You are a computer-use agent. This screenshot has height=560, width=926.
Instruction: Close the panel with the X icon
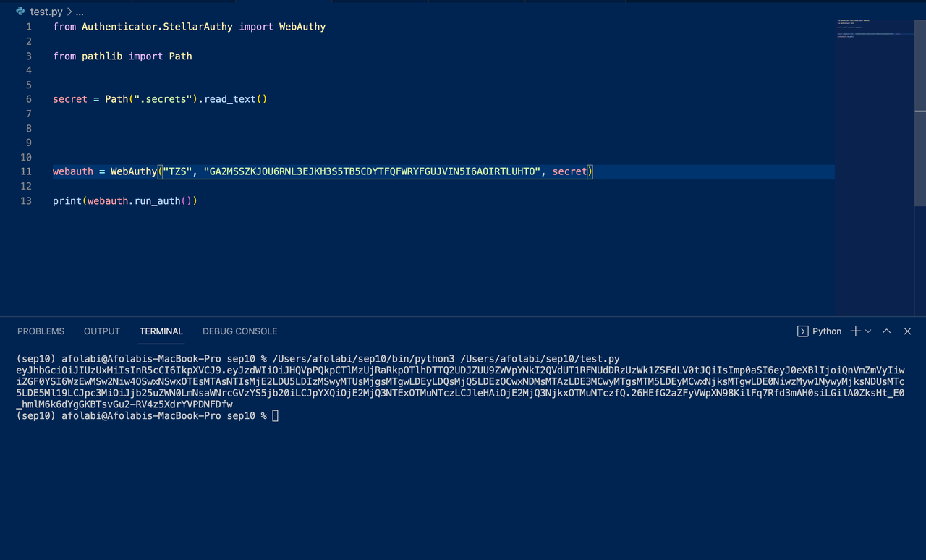(x=908, y=331)
